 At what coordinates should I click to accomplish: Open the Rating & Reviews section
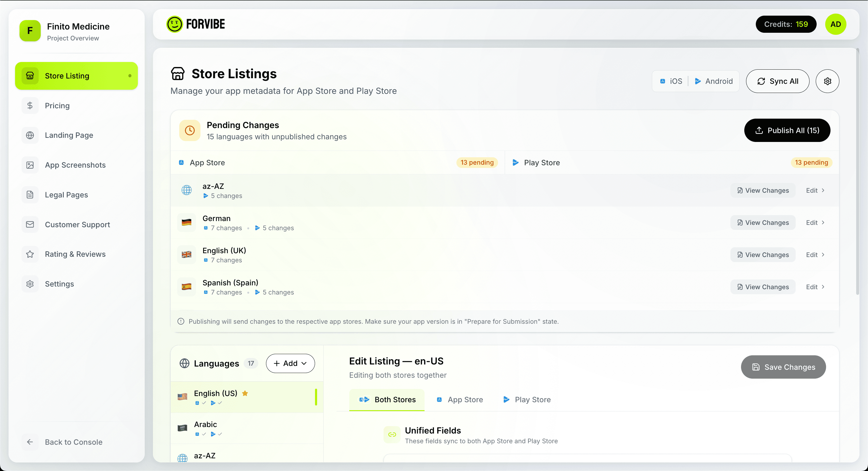coord(75,254)
